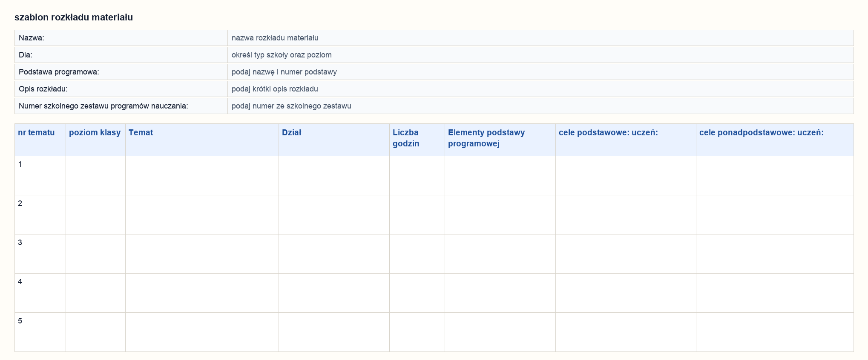Viewport: 868px width, 360px height.
Task: Select the "Dział" column header
Action: point(334,140)
